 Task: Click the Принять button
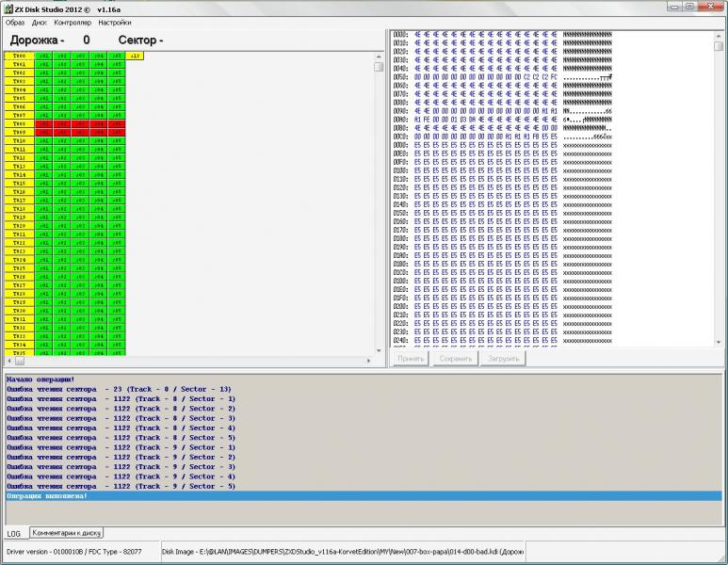(x=409, y=359)
